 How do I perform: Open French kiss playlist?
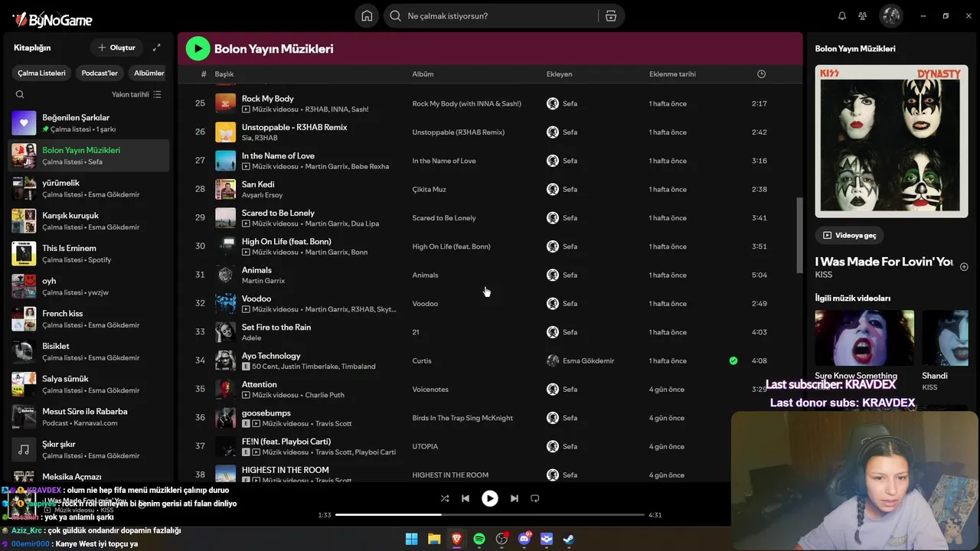[89, 319]
